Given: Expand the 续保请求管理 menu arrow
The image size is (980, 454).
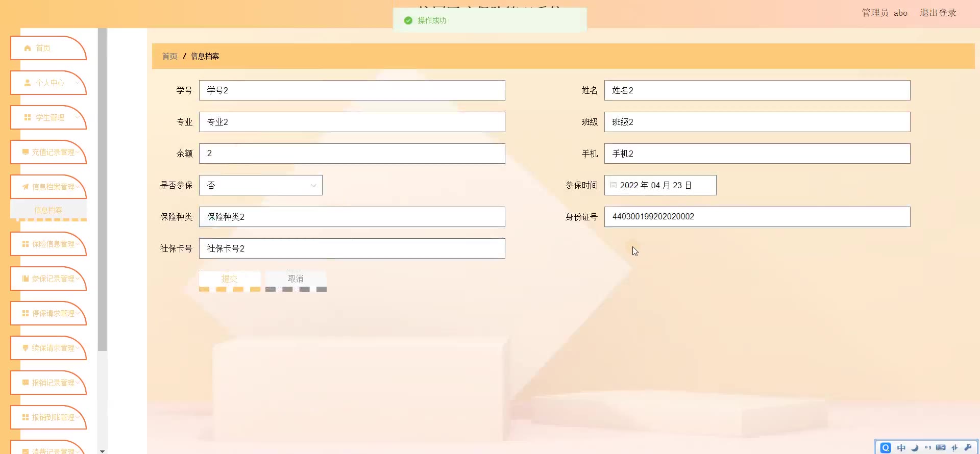Looking at the screenshot, I should (x=78, y=348).
